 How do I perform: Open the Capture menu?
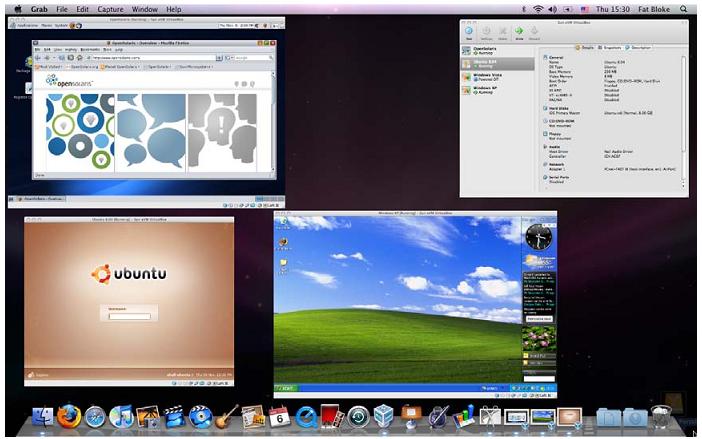(110, 9)
